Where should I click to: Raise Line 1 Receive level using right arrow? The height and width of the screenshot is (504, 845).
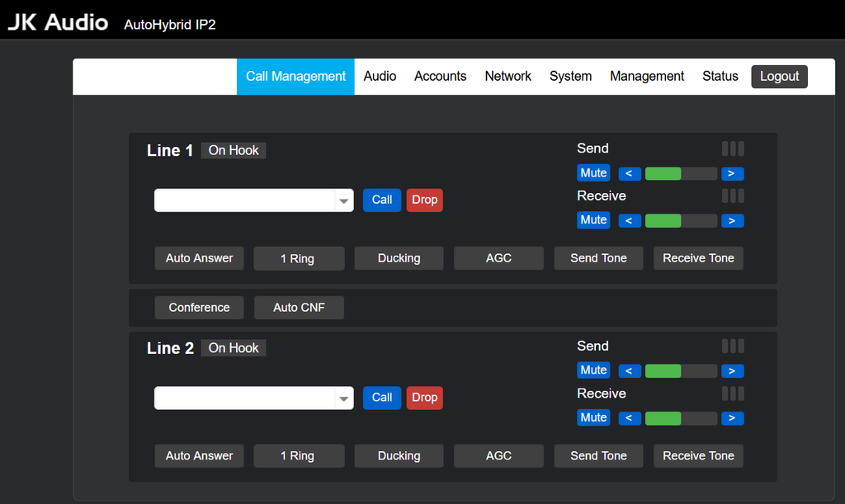coord(732,220)
